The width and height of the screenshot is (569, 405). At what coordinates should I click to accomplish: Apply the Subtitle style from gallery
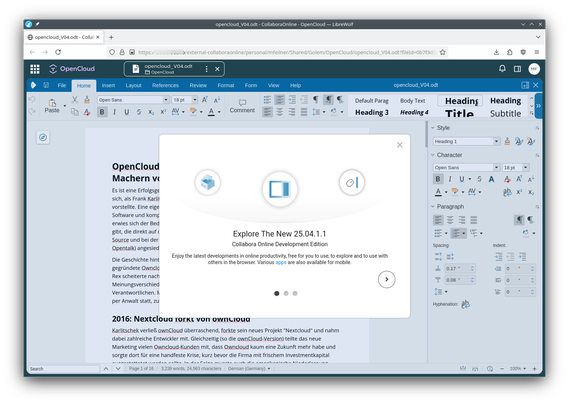click(505, 114)
